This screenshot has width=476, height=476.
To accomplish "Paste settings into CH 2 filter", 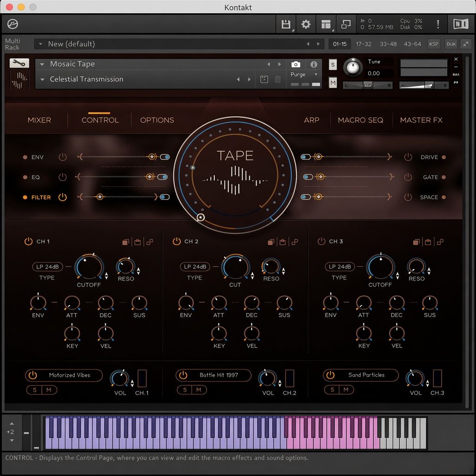I will point(283,242).
